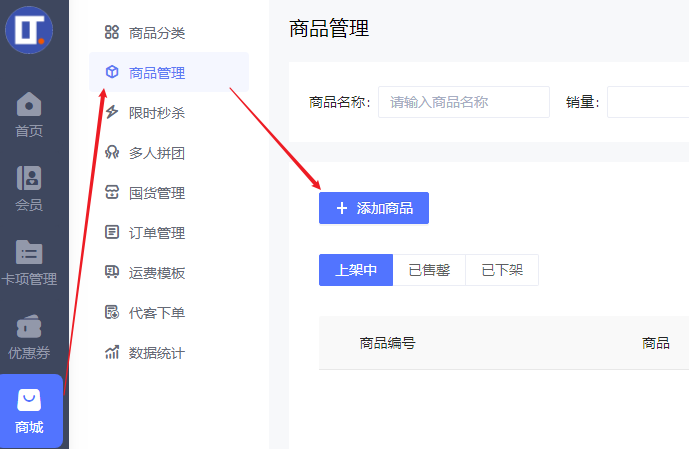Screen dimensions: 689x449
Task: Open 限时秒杀 menu item
Action: pyautogui.click(x=169, y=112)
